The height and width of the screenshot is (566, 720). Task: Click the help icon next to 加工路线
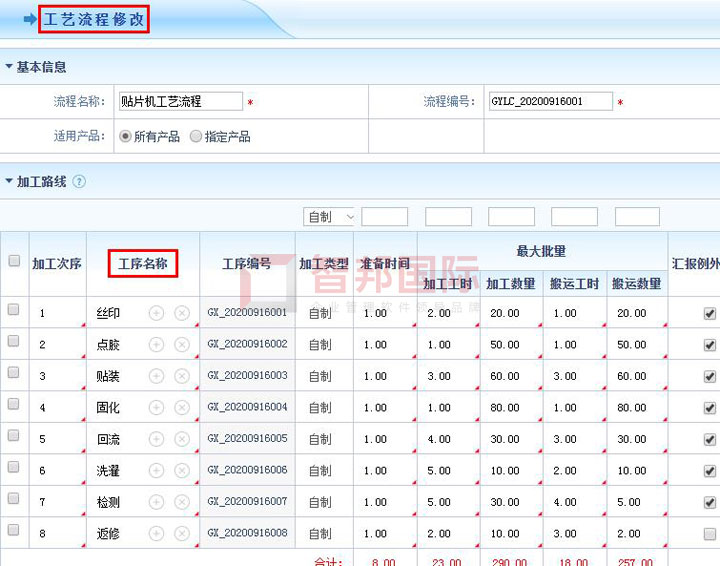[x=79, y=182]
